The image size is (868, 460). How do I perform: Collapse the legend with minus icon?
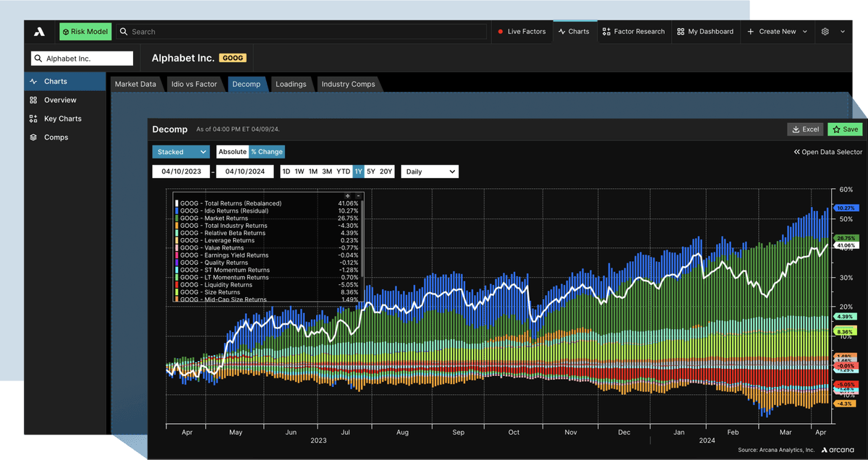(358, 196)
